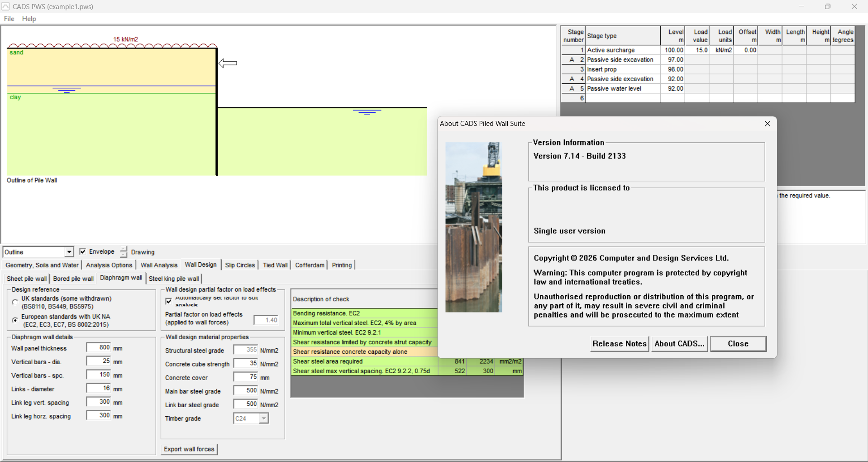This screenshot has width=868, height=462.
Task: Click the prop arrow symbol on the wall drawing
Action: (x=228, y=63)
